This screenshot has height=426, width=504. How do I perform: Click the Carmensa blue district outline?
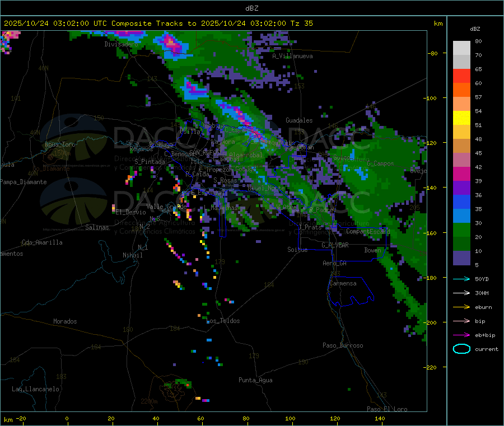pos(351,292)
